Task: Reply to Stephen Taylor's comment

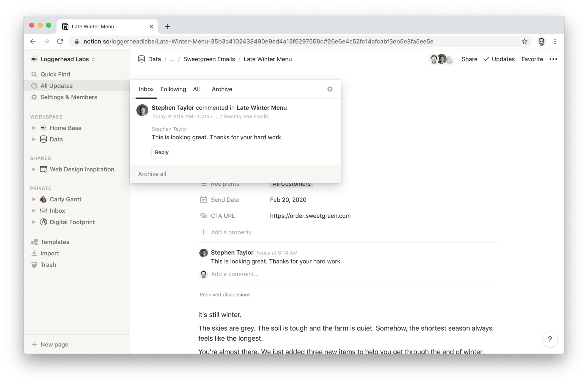Action: pos(162,152)
